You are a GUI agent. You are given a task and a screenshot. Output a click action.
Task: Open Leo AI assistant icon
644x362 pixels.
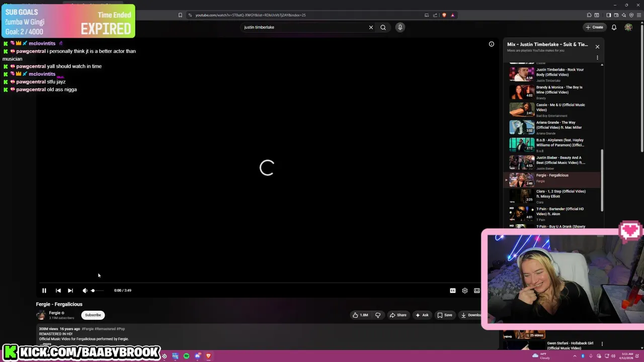623,15
